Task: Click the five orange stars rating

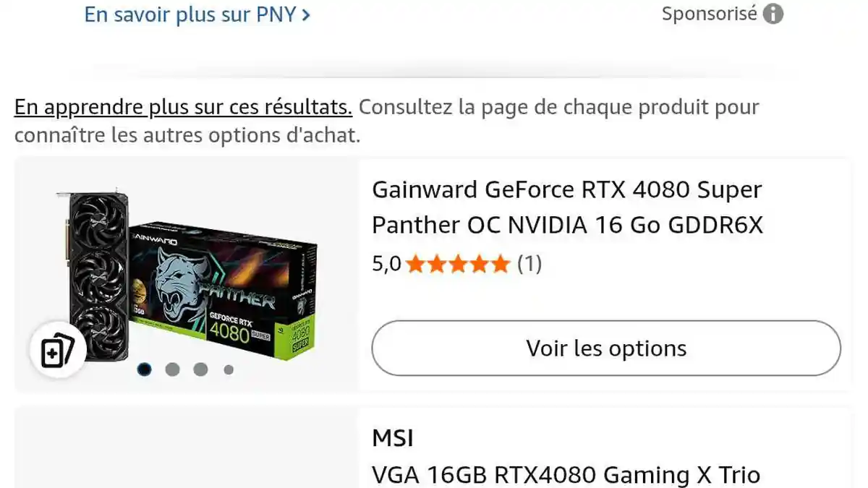Action: [x=458, y=264]
